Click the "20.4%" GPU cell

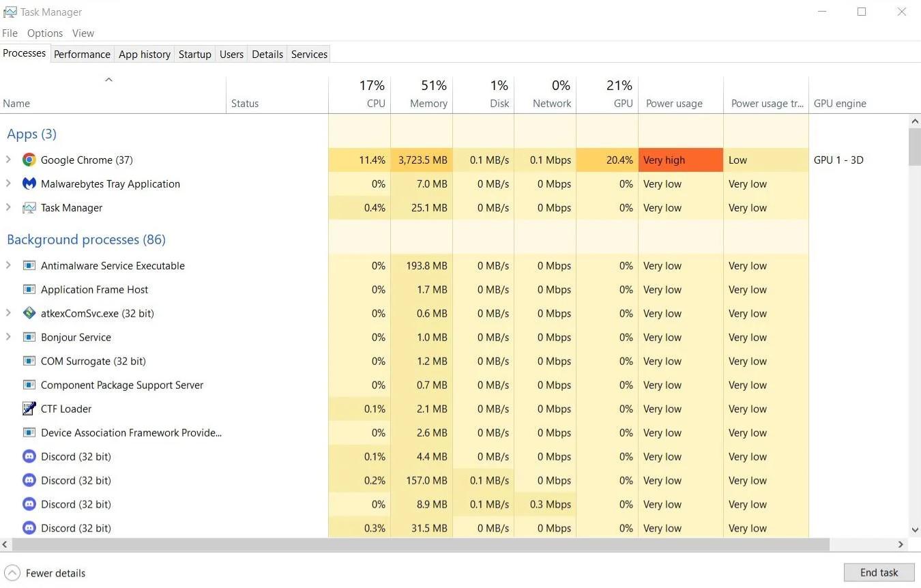[x=608, y=160]
